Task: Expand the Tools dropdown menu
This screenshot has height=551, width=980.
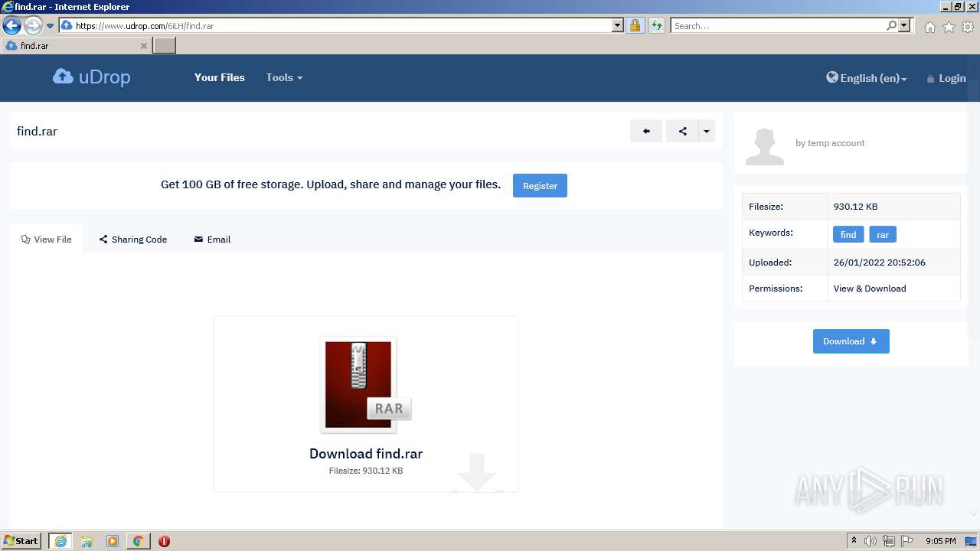Action: (x=284, y=77)
